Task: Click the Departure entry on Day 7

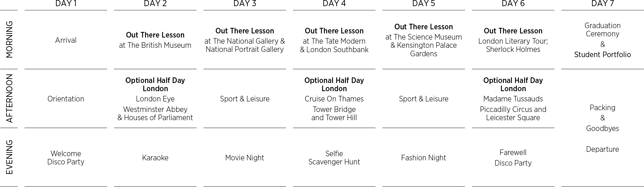Action: (x=602, y=149)
